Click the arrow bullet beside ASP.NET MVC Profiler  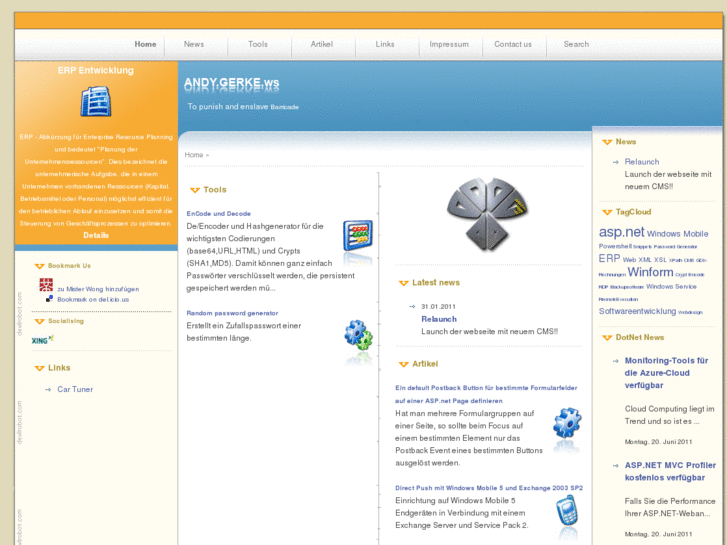[x=616, y=466]
